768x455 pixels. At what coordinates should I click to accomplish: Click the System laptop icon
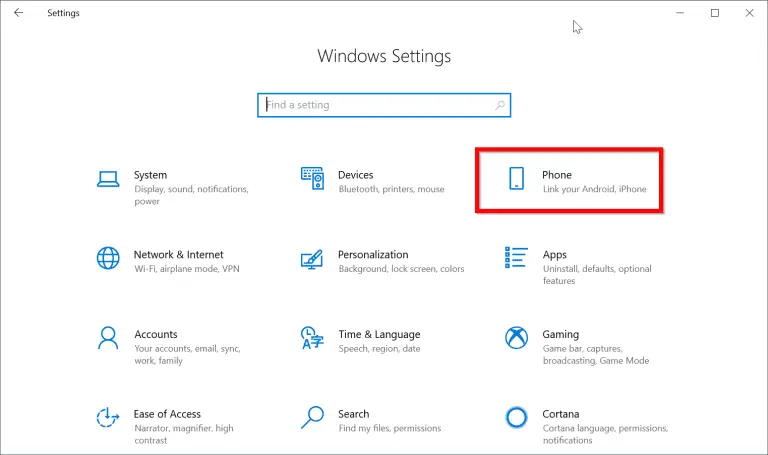click(108, 179)
